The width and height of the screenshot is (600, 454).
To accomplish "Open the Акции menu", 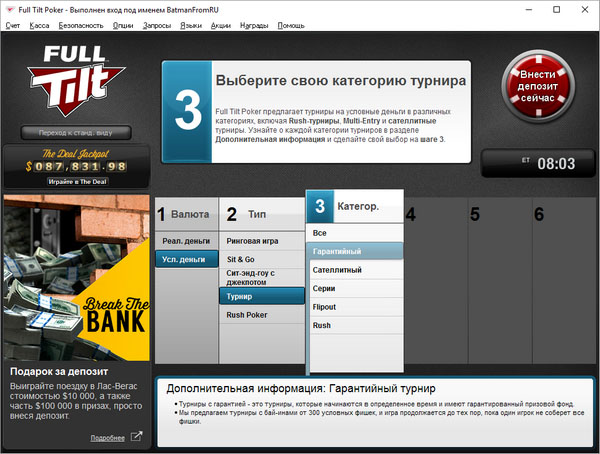I will pyautogui.click(x=221, y=25).
